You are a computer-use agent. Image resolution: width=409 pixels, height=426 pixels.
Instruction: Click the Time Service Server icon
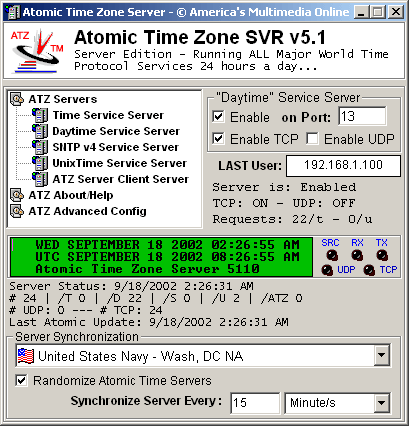pos(40,115)
